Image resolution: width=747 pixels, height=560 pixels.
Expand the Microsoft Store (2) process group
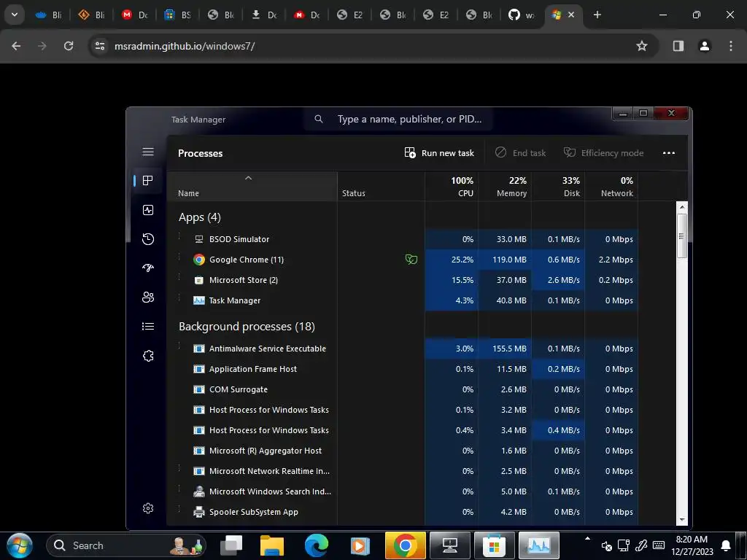(x=179, y=278)
